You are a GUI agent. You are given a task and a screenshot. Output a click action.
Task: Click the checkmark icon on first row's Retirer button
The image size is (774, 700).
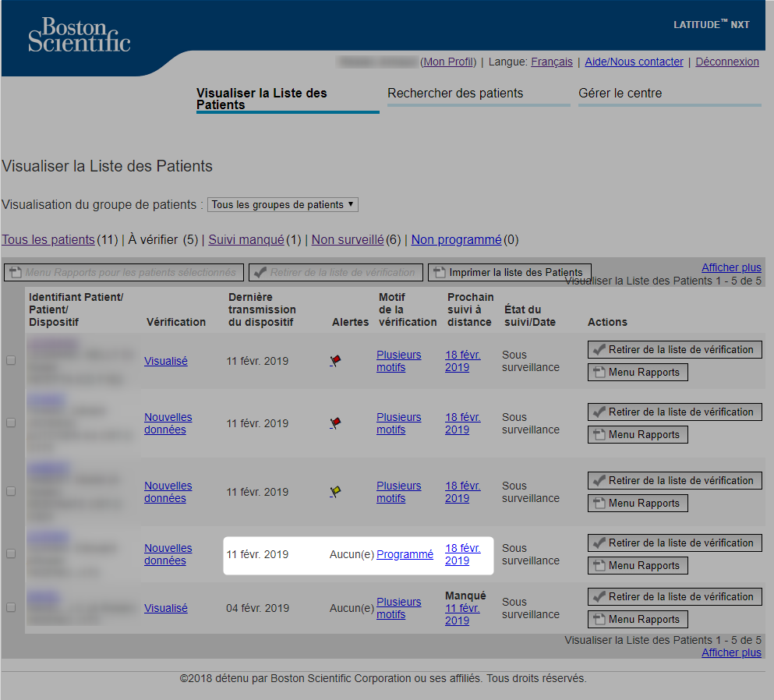pyautogui.click(x=599, y=349)
